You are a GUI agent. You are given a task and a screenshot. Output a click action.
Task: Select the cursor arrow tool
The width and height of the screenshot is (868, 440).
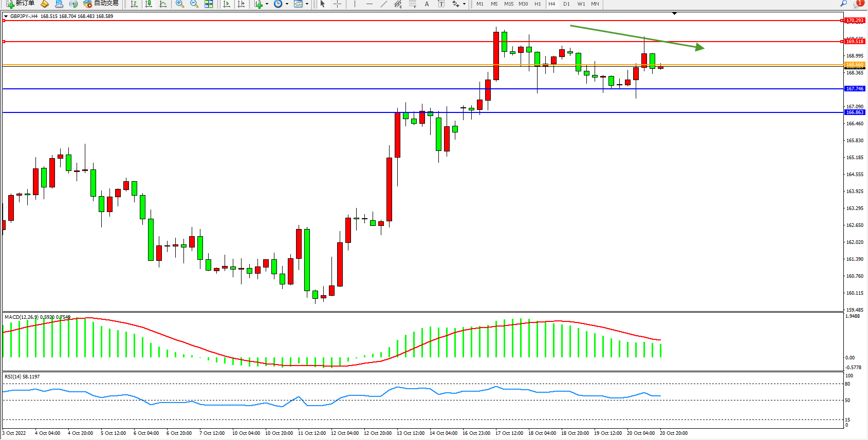[323, 4]
